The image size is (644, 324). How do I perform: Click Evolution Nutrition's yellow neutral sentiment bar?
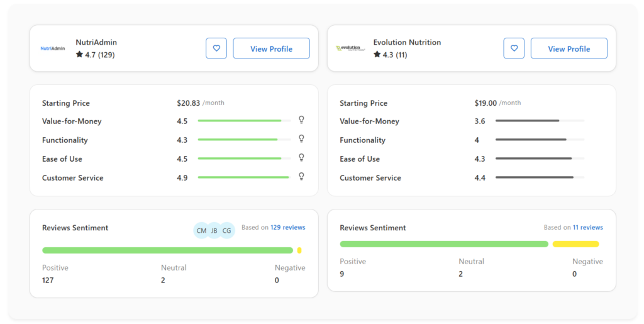click(x=576, y=244)
